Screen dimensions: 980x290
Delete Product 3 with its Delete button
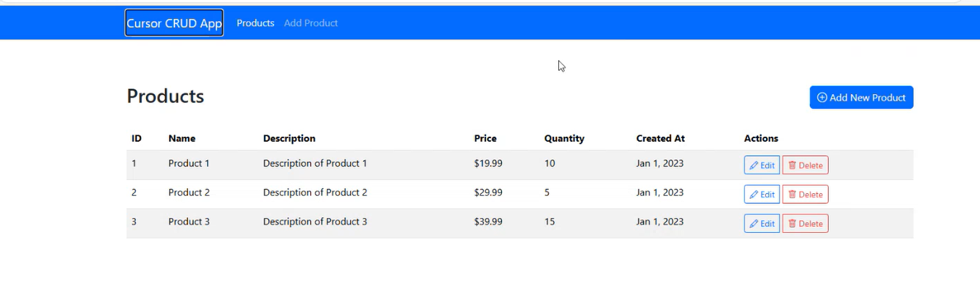(x=805, y=223)
